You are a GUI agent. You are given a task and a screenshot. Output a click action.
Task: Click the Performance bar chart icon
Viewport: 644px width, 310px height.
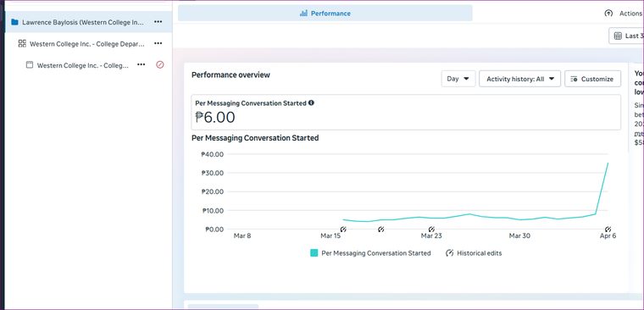point(303,14)
